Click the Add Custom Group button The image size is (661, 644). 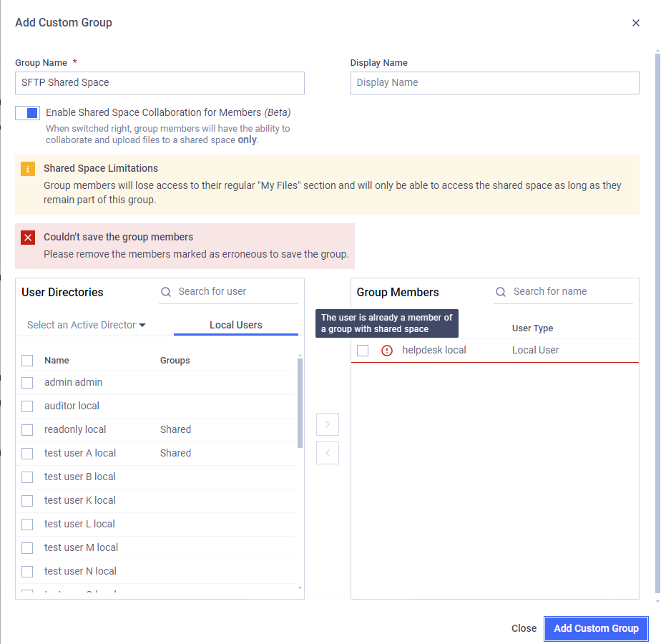click(596, 628)
